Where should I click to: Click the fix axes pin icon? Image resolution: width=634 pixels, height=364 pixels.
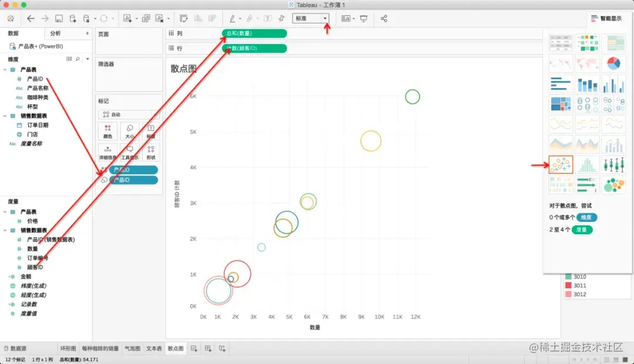(x=282, y=18)
